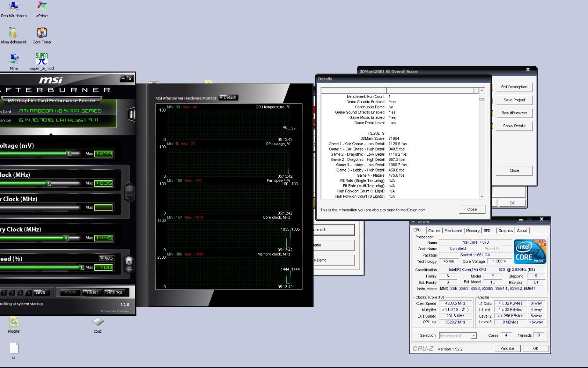The image size is (588, 368).
Task: Select Afterburner profile slot 4
Action: point(20,293)
